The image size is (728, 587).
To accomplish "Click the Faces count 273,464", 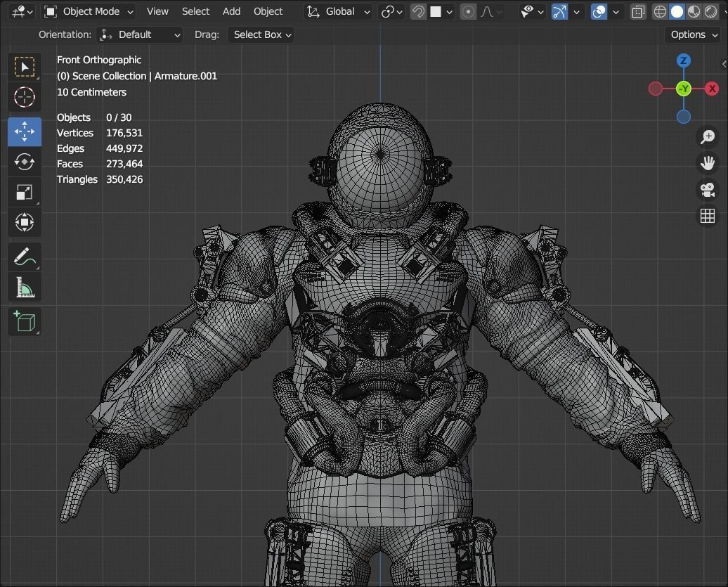I will [x=124, y=164].
